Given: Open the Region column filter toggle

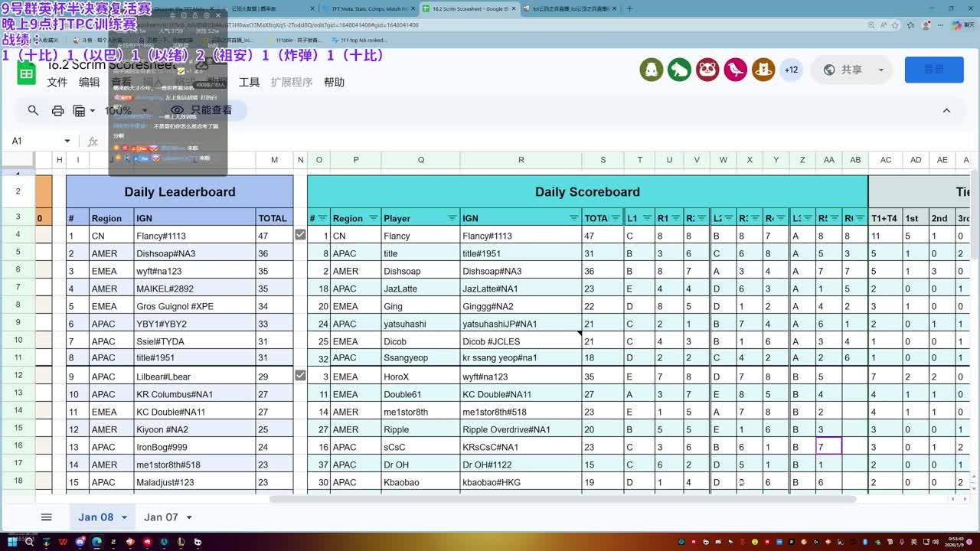Looking at the screenshot, I should coord(373,218).
